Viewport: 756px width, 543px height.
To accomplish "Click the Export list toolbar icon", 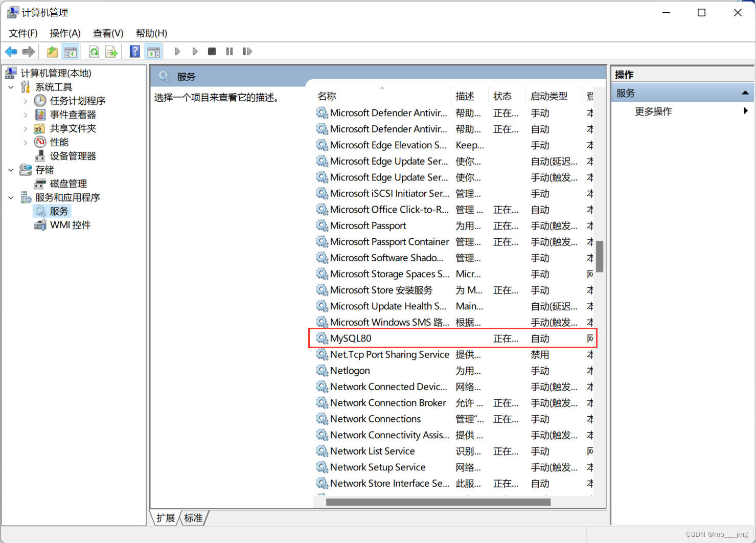I will [x=111, y=52].
